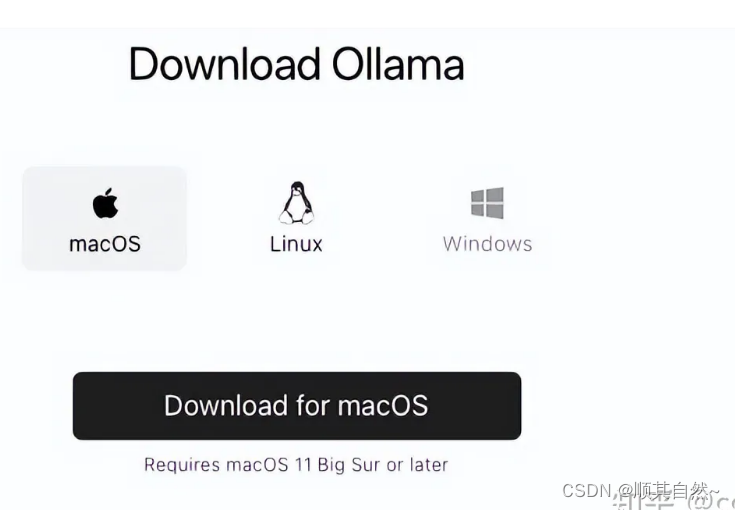Click the 'Requires macOS 11 Big Sur' note
This screenshot has height=510, width=735.
(296, 465)
